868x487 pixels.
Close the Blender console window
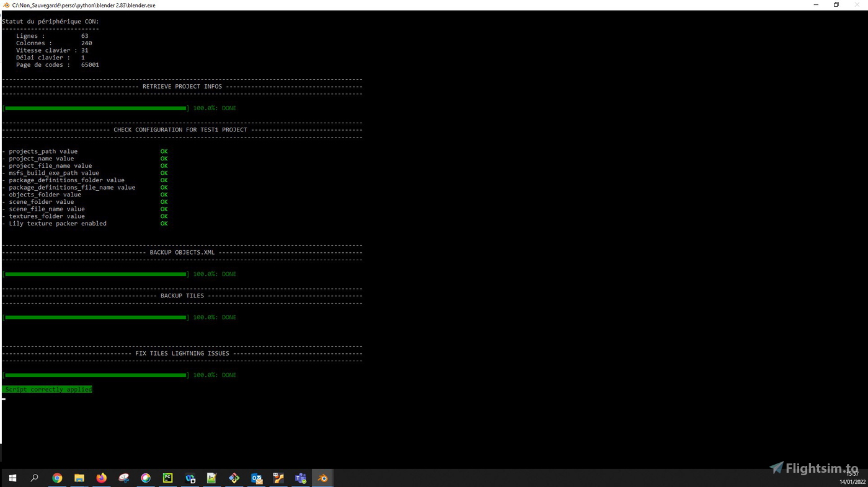(857, 5)
